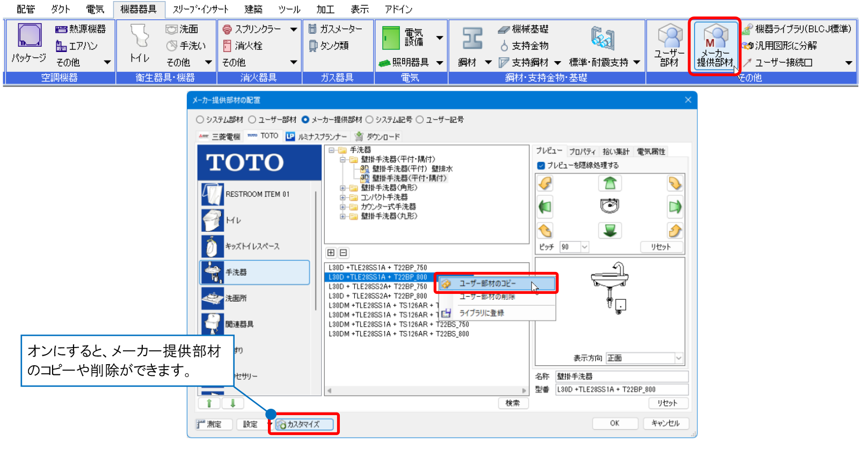Select the メーカー提供部材 radio button
Image resolution: width=868 pixels, height=450 pixels.
305,120
